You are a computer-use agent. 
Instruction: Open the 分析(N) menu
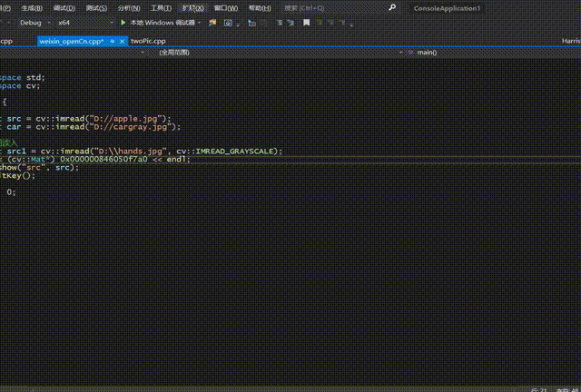click(x=128, y=7)
